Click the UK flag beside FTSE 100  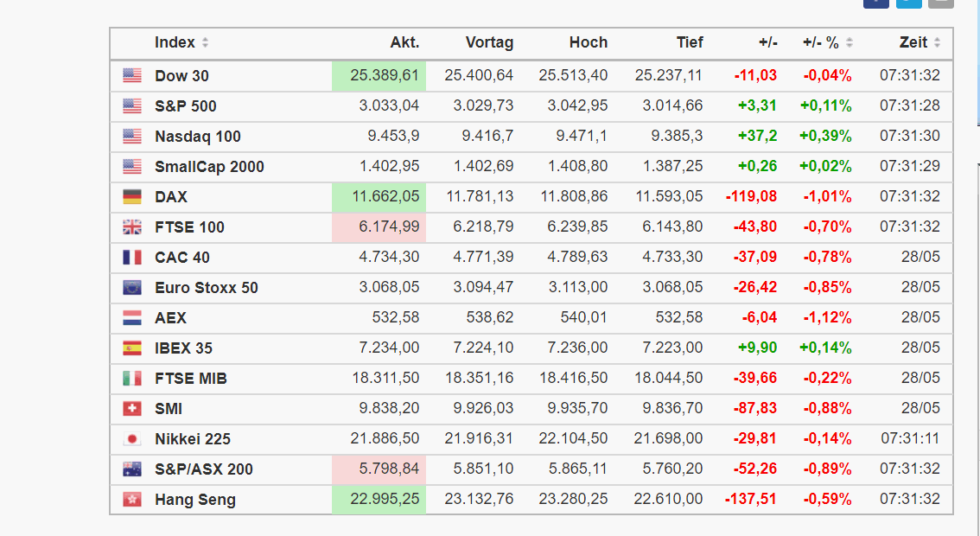131,227
